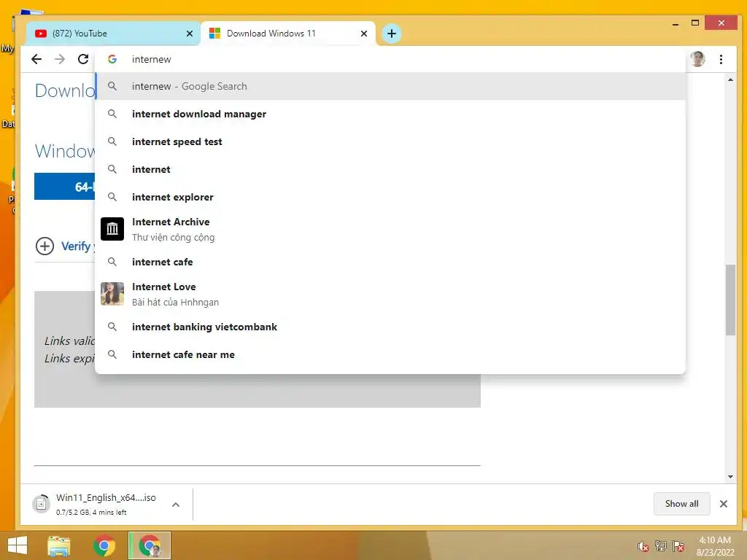The width and height of the screenshot is (747, 560).
Task: Click the blue 64-bit download button
Action: [x=65, y=186]
